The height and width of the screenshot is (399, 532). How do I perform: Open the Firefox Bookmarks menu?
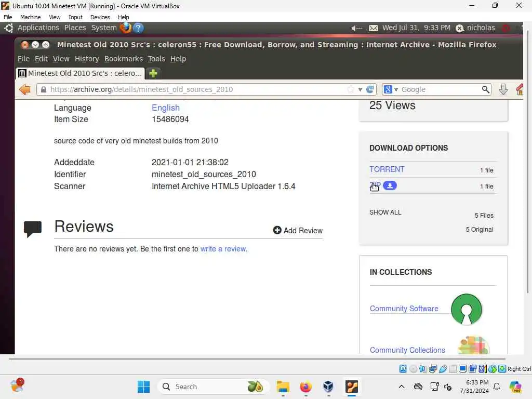coord(124,59)
